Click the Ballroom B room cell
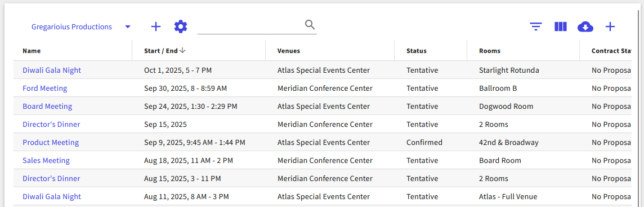The height and width of the screenshot is (207, 644). pos(498,89)
